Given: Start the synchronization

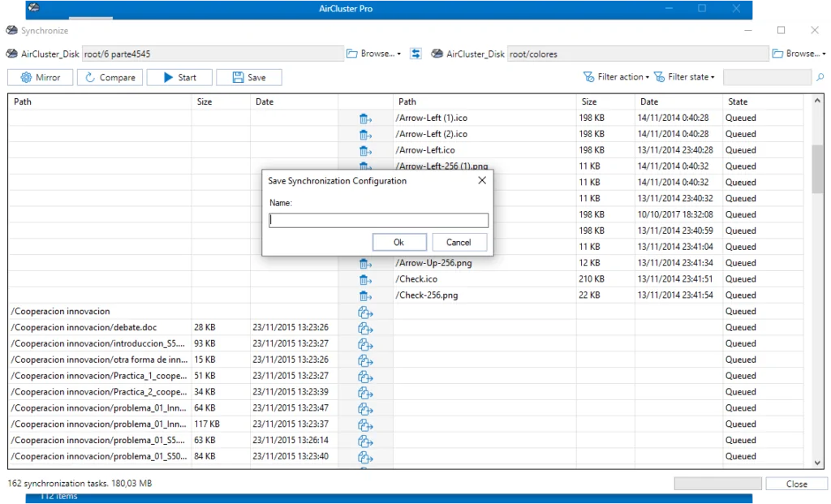Looking at the screenshot, I should [179, 78].
